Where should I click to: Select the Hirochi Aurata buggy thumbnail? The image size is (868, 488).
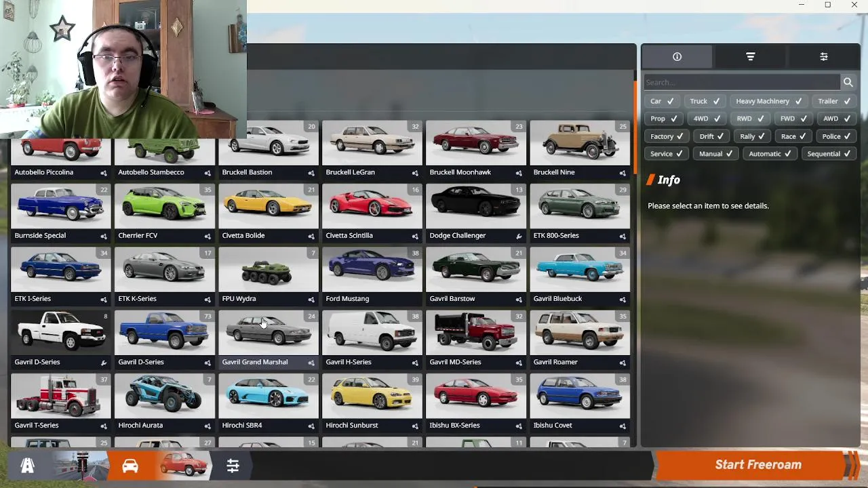pyautogui.click(x=164, y=396)
